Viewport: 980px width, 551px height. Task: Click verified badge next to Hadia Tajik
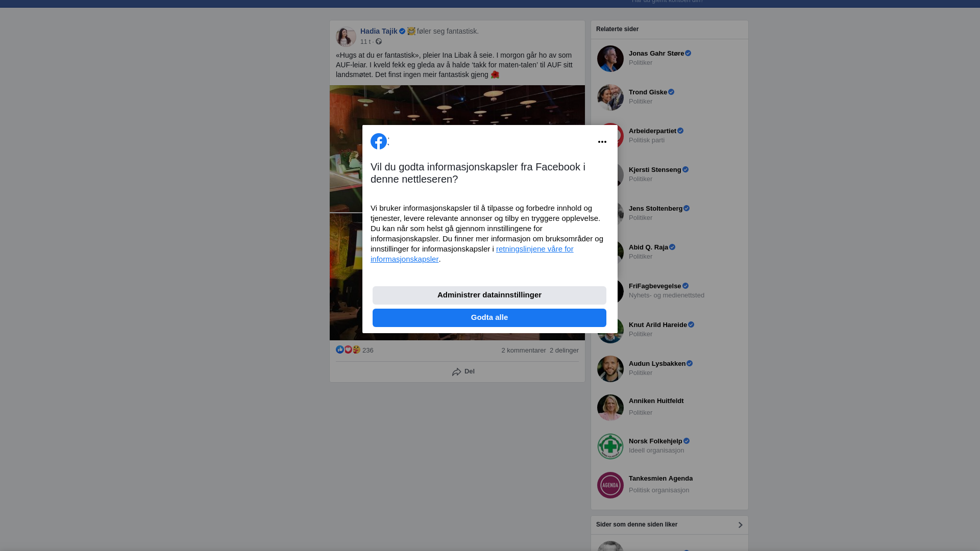pos(402,32)
